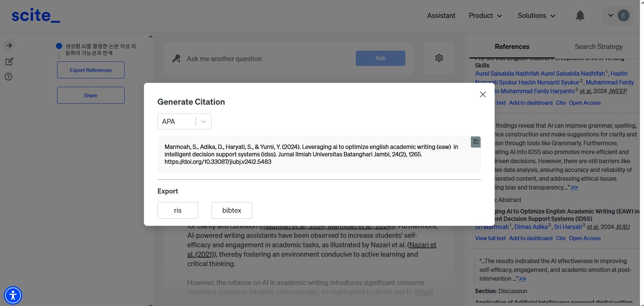Open the user account menu
The height and width of the screenshot is (306, 644).
click(x=617, y=16)
